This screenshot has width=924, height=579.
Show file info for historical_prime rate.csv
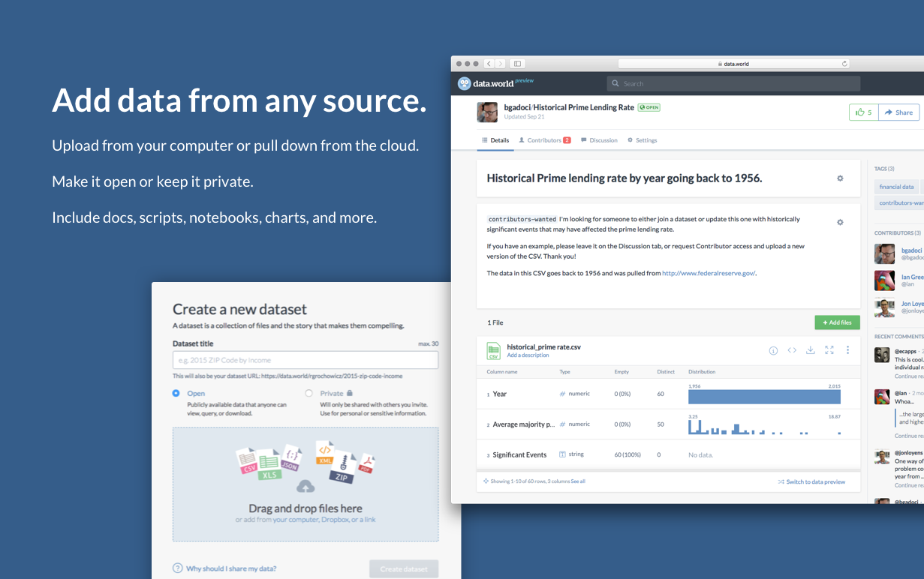[773, 350]
